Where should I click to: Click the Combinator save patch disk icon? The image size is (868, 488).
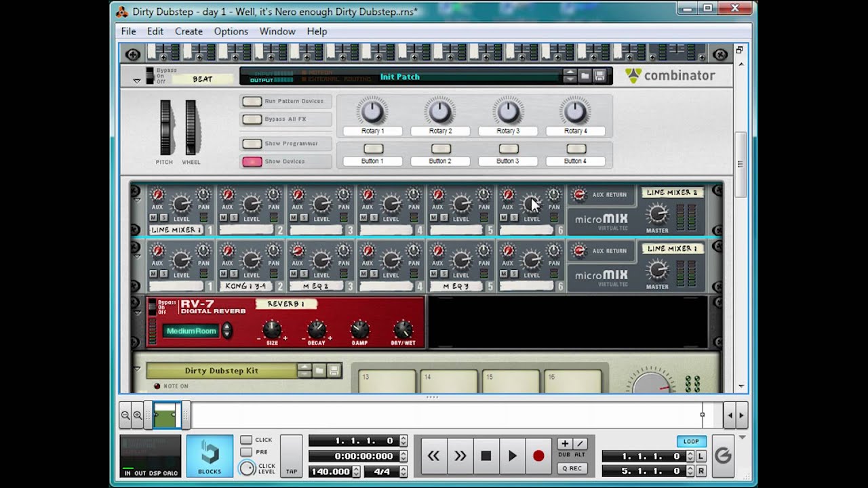pos(599,76)
